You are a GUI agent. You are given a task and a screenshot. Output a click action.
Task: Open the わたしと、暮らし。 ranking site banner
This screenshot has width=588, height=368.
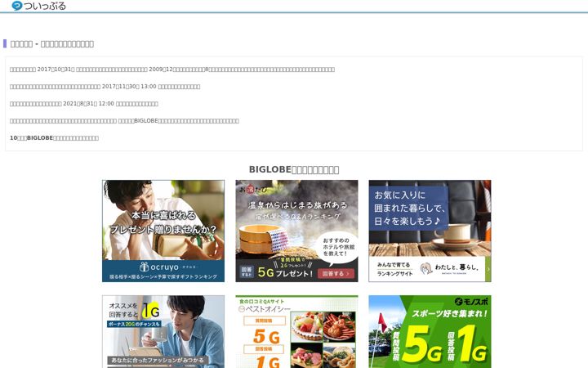430,231
